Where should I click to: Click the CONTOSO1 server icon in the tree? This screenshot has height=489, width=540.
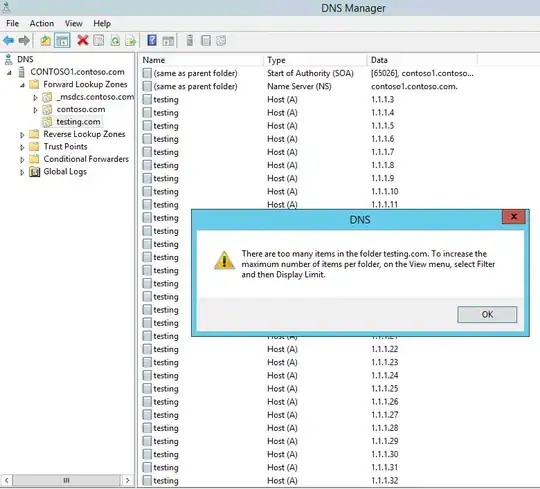point(22,72)
